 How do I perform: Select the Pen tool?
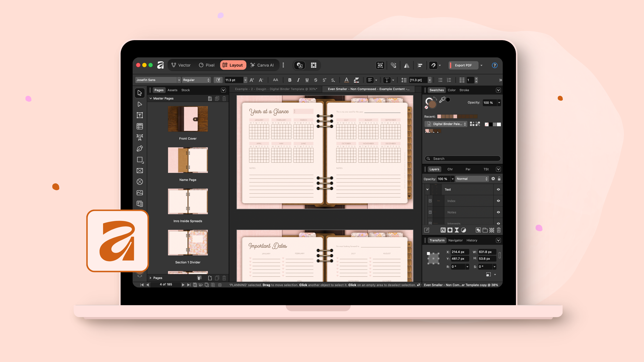click(140, 149)
